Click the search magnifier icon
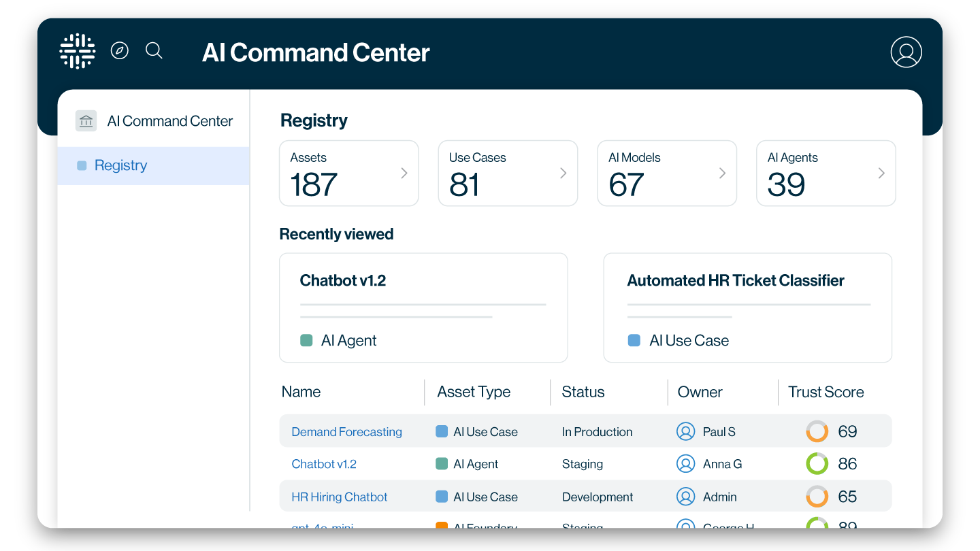The width and height of the screenshot is (980, 551). 154,50
